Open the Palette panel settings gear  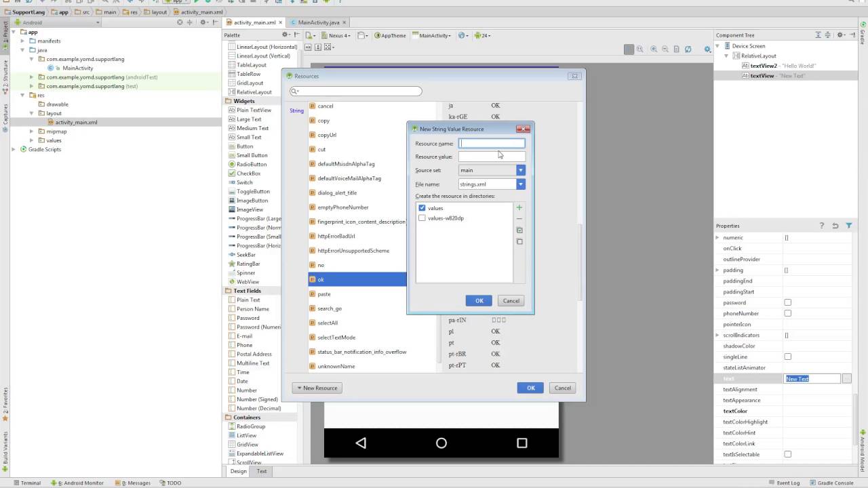286,35
